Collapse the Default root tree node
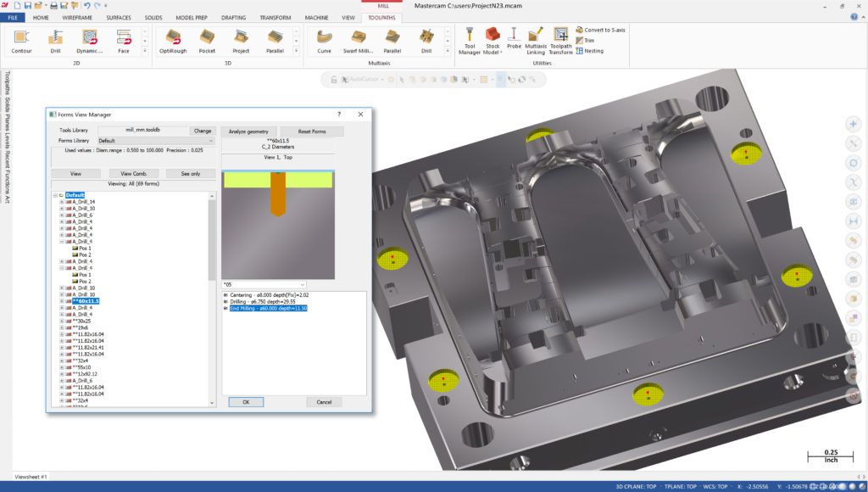 point(55,194)
